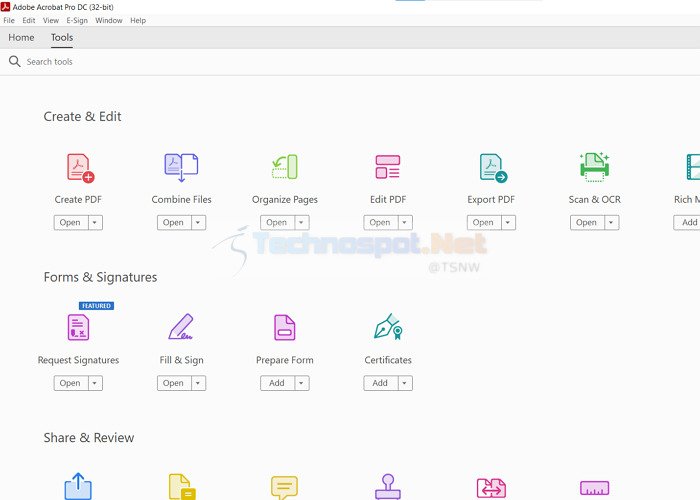Click the Edit PDF icon
The width and height of the screenshot is (700, 500).
click(388, 167)
